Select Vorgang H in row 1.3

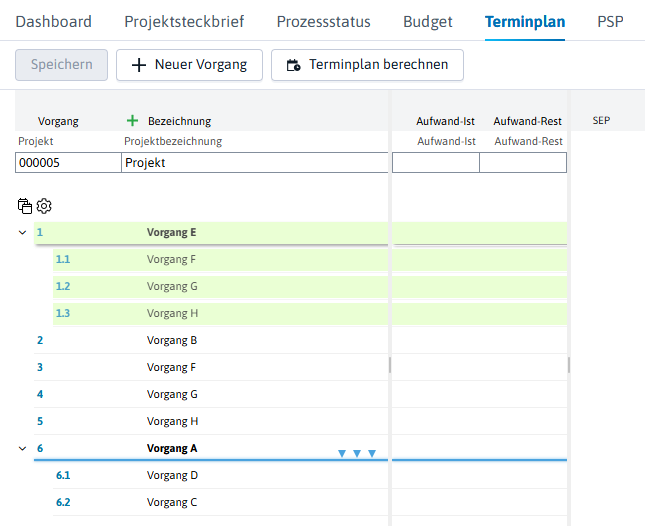(x=172, y=313)
